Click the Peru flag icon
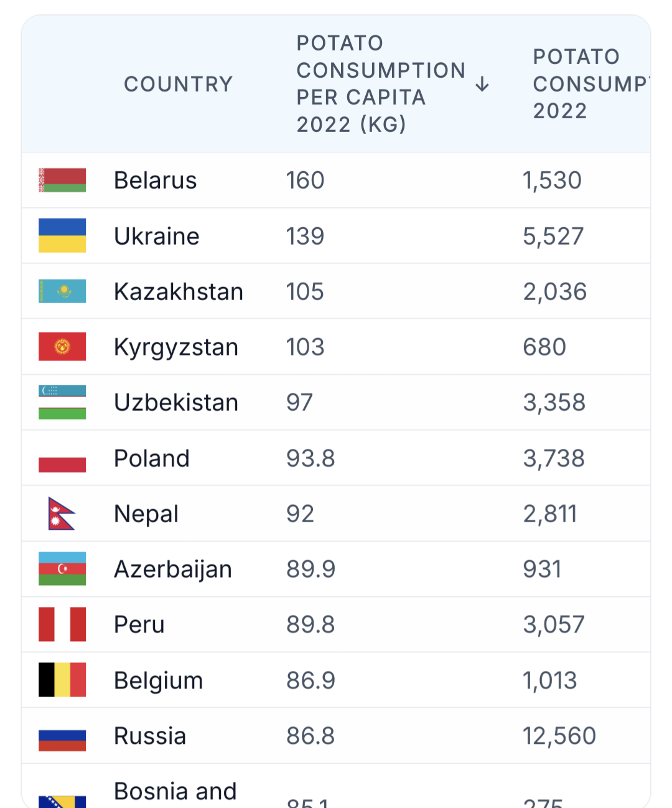Screen dimensions: 672x808 click(62, 624)
